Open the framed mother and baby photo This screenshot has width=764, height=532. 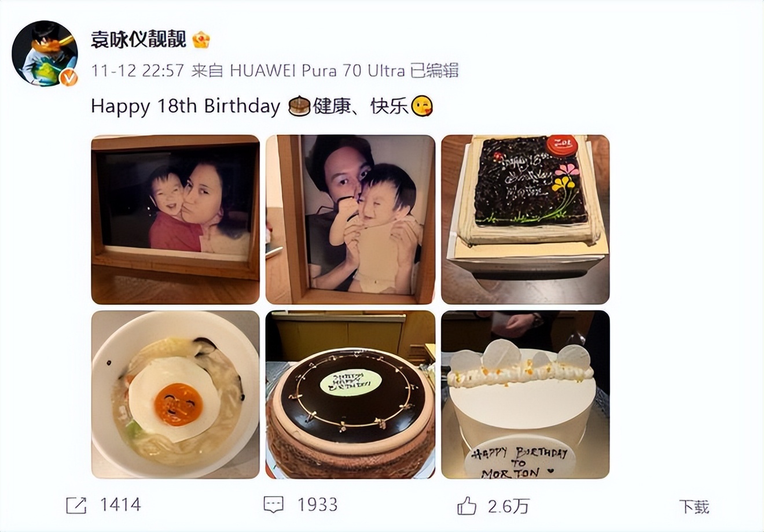click(x=175, y=220)
